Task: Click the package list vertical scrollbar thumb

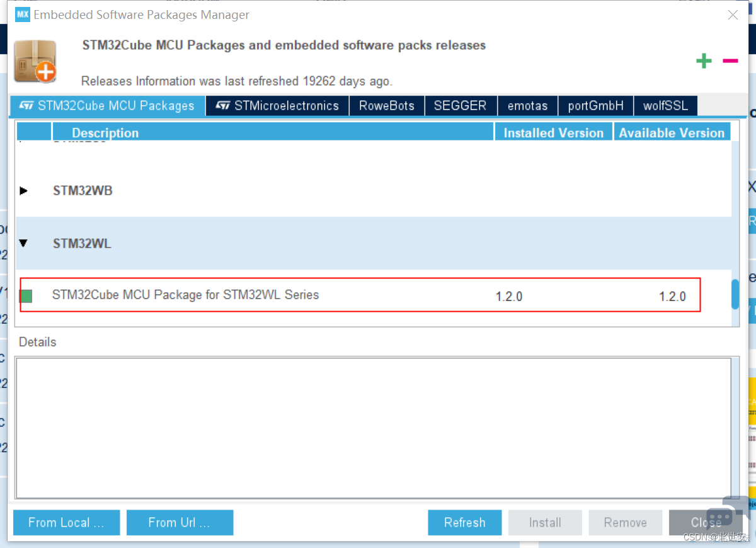Action: (735, 294)
